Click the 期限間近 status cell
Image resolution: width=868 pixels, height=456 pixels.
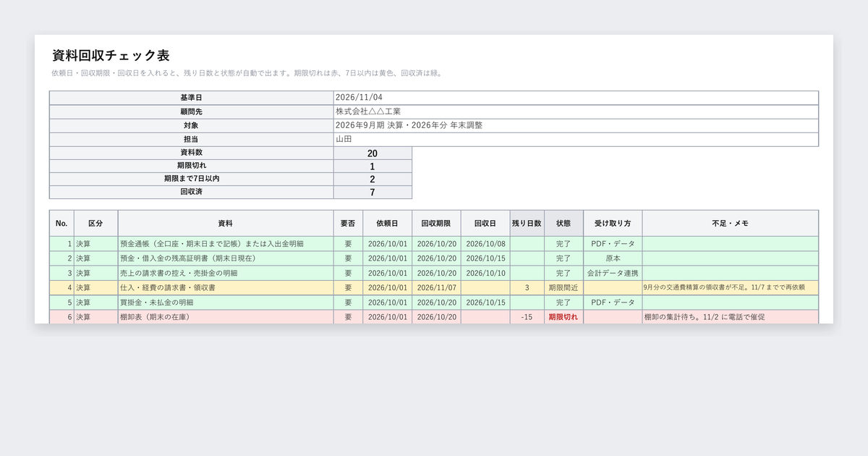[563, 288]
